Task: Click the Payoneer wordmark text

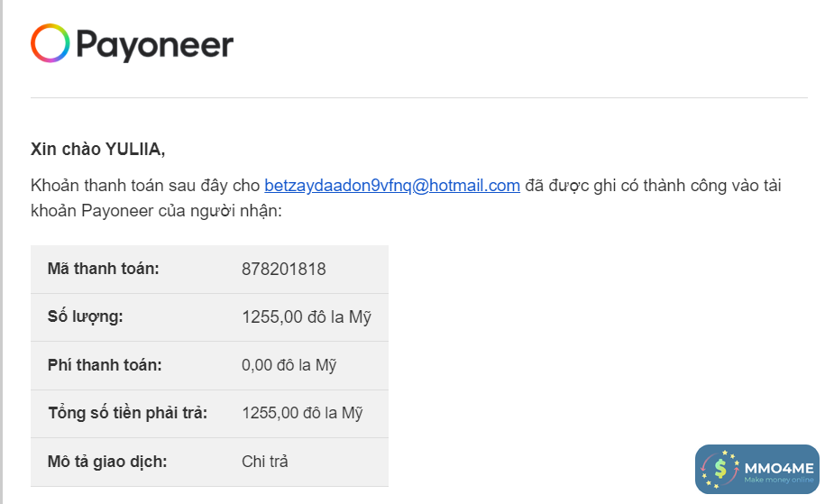Action: click(154, 44)
